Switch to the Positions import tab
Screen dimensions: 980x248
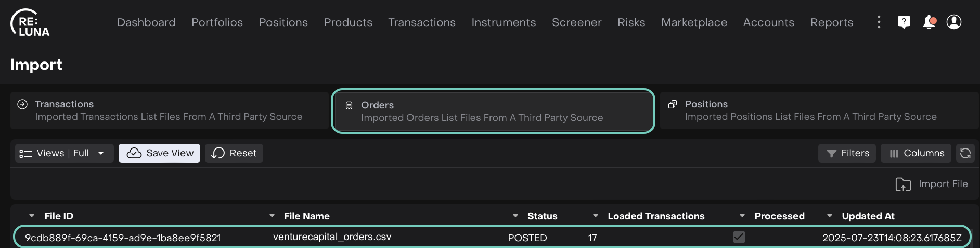point(818,110)
